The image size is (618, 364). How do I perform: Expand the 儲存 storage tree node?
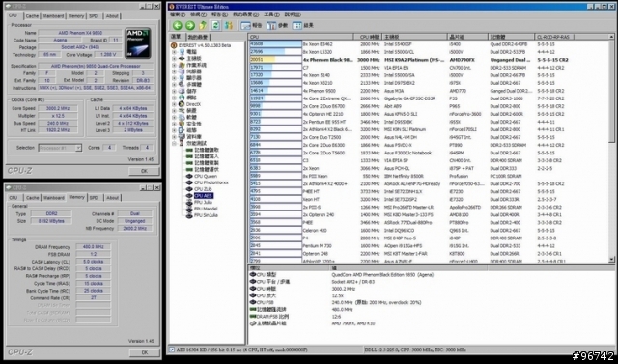[174, 91]
